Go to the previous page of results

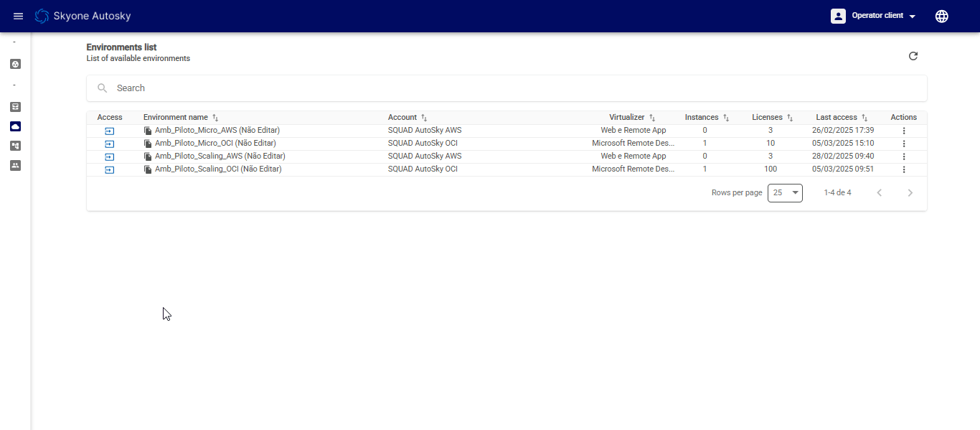click(x=880, y=192)
